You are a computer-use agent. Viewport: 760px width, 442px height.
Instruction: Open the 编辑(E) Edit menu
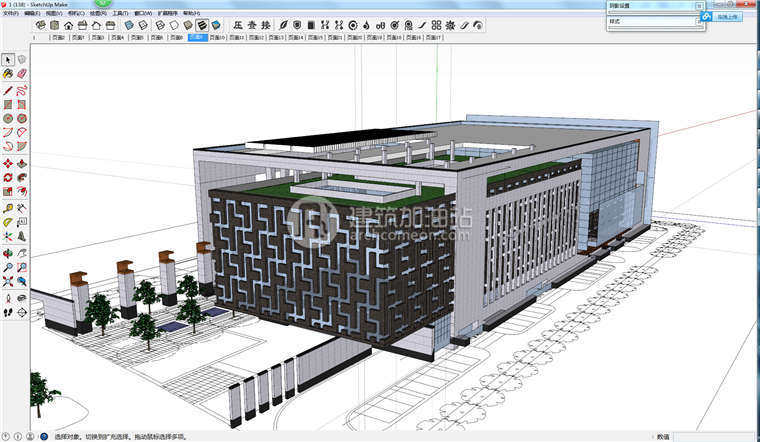(32, 14)
